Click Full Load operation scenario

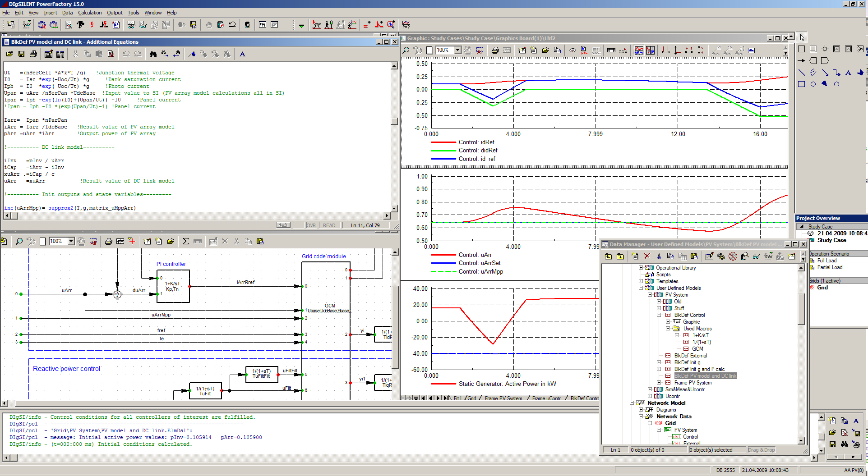click(826, 261)
